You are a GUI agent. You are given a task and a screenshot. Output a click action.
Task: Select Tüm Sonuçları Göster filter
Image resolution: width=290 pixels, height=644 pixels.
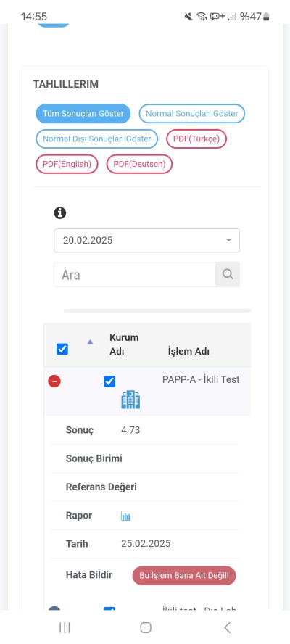coord(83,114)
